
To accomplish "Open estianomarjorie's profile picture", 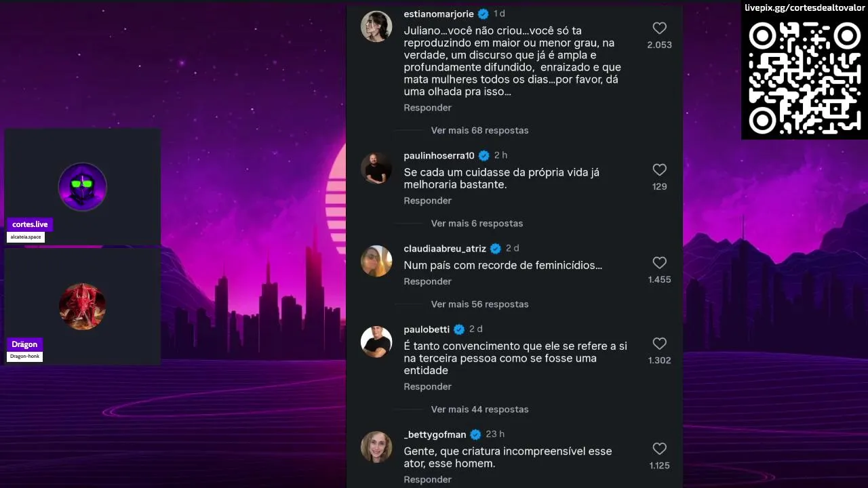I will click(x=376, y=27).
